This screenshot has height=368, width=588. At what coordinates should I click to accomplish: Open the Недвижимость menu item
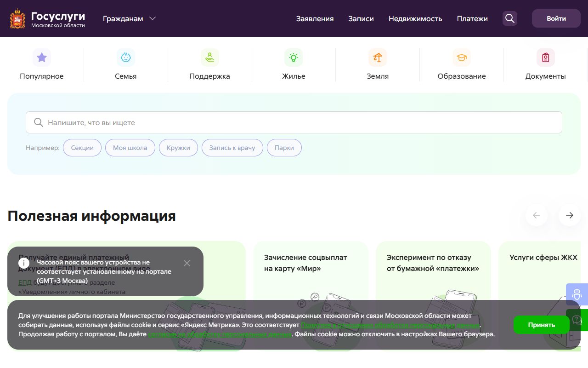415,19
